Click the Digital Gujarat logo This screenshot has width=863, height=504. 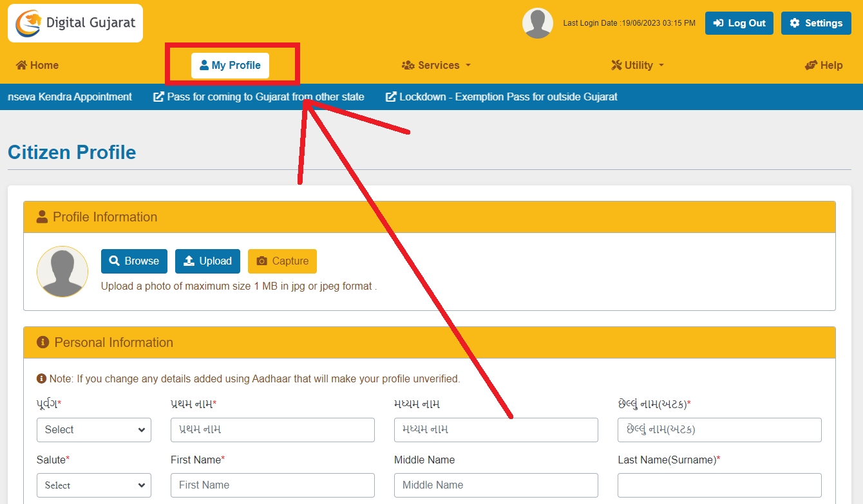point(75,23)
